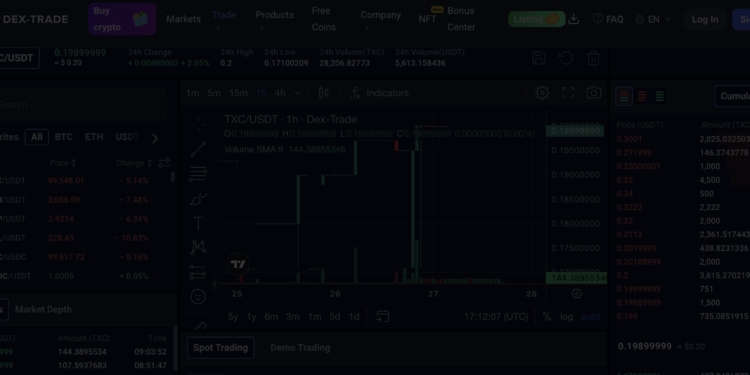Show only sell orders in order book

point(642,96)
